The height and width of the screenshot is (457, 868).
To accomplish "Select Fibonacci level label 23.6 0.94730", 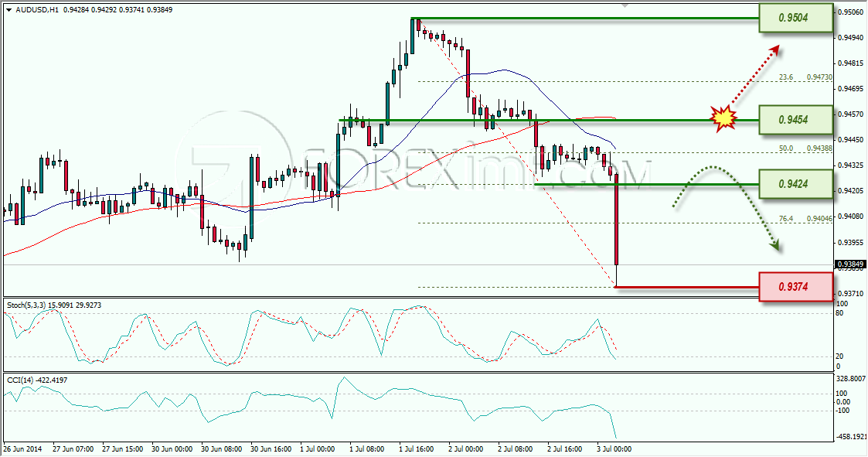I will [x=805, y=77].
